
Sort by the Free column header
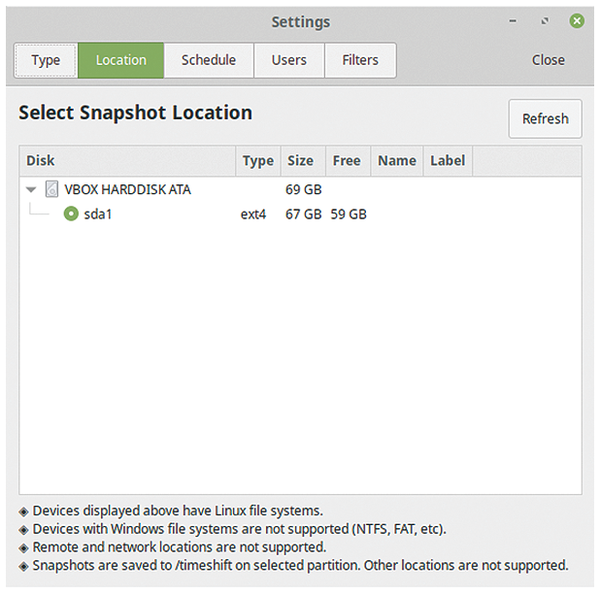pyautogui.click(x=348, y=161)
